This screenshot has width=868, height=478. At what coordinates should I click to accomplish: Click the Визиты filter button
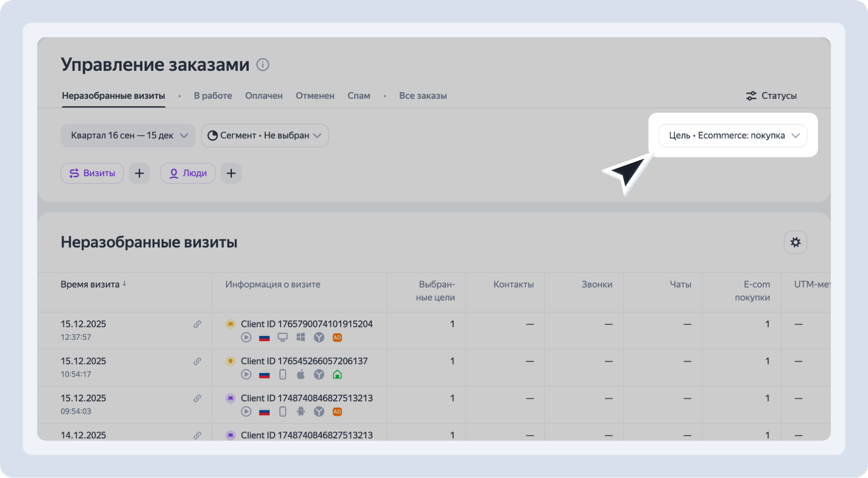92,173
